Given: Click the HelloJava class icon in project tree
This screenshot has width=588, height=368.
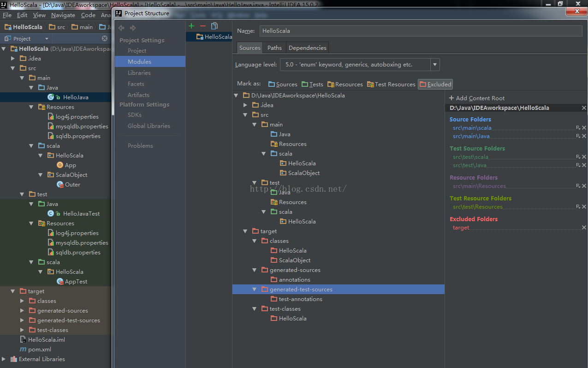Looking at the screenshot, I should (x=51, y=97).
